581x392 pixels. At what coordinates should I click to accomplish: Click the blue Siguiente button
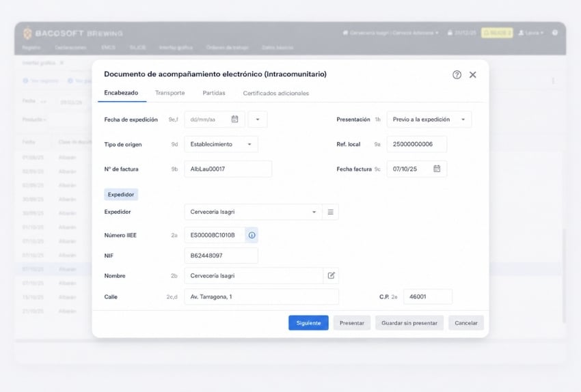coord(308,323)
